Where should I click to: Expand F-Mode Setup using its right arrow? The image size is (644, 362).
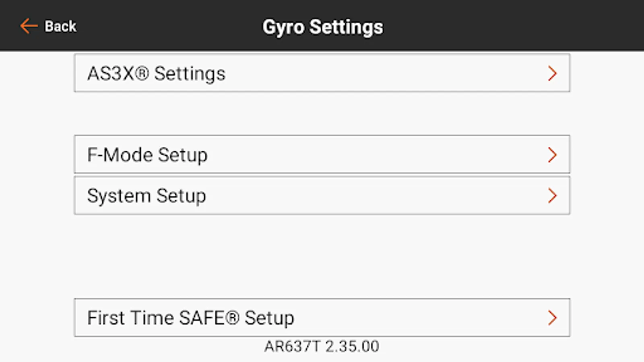(x=552, y=155)
